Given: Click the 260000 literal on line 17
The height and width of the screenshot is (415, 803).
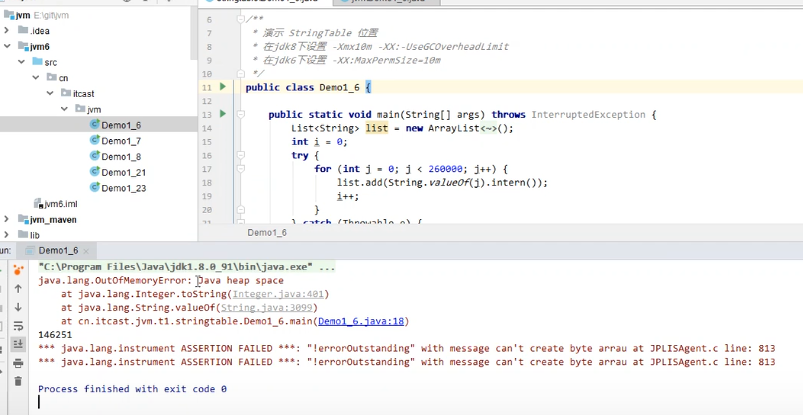Looking at the screenshot, I should [445, 169].
